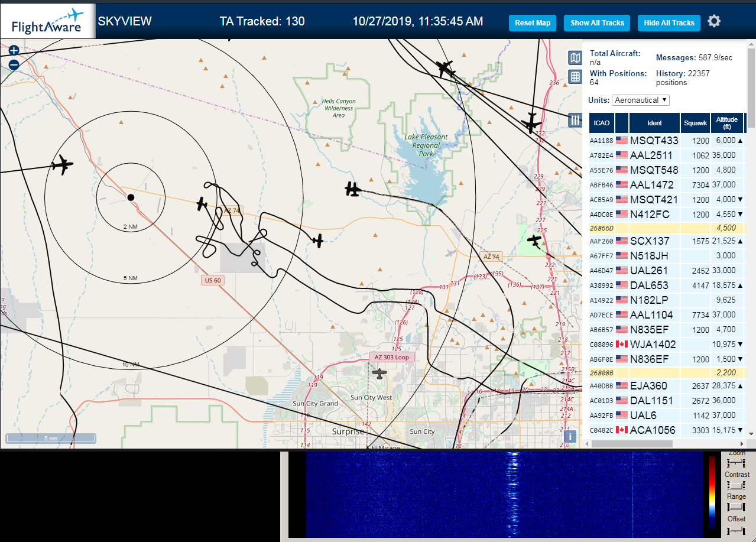This screenshot has height=542, width=756.
Task: Select the highlighted row with ICAO 26866D
Action: pos(667,228)
